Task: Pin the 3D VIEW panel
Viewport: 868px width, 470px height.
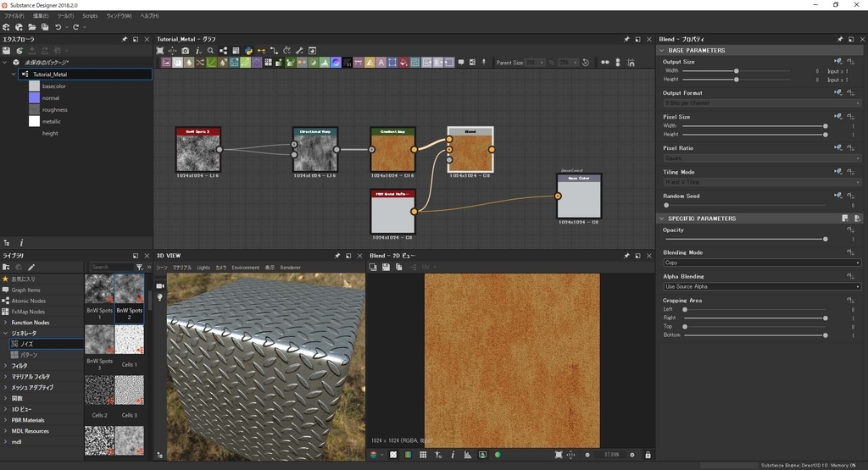Action: (337, 255)
